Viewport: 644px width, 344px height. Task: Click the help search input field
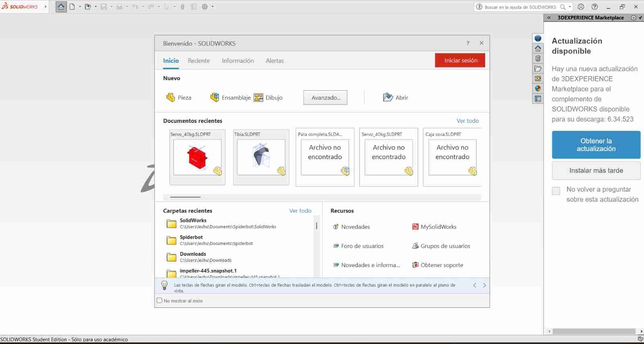click(520, 7)
